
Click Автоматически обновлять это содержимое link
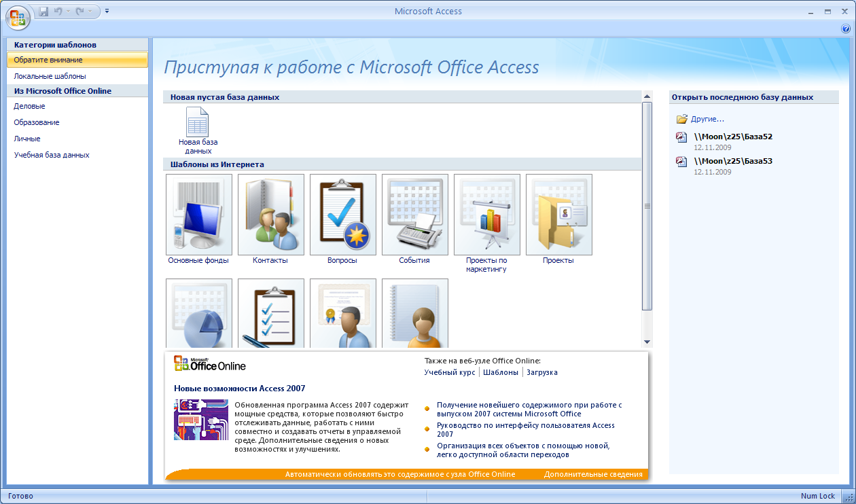point(400,474)
